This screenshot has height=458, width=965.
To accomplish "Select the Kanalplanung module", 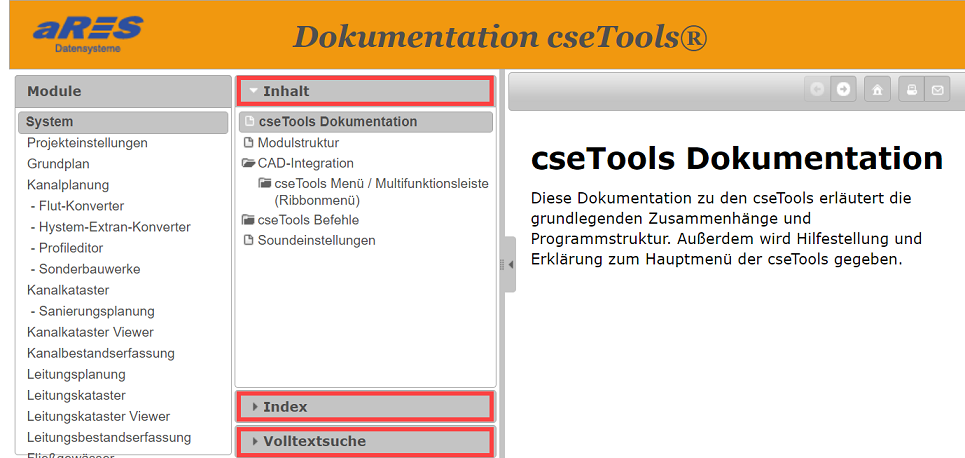I will (x=68, y=185).
